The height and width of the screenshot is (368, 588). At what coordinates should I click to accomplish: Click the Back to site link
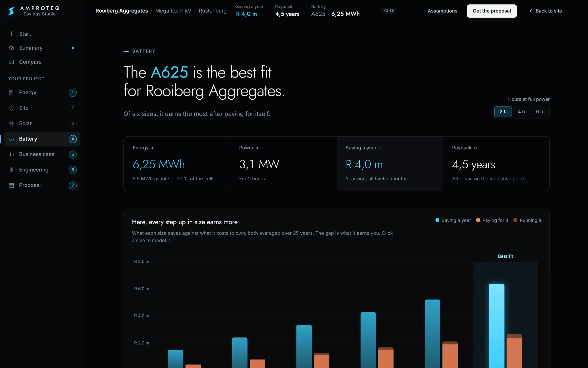(x=545, y=11)
